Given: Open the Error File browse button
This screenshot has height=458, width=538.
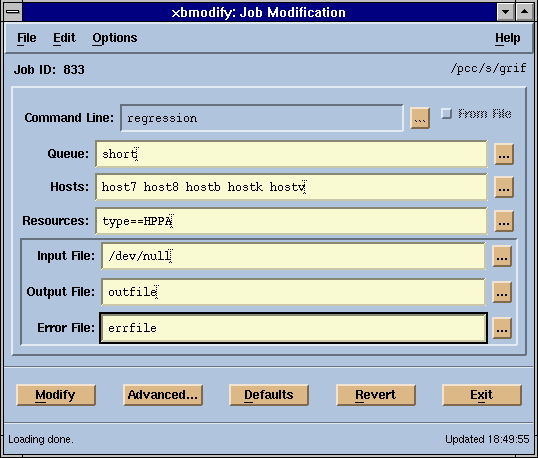Looking at the screenshot, I should tap(502, 328).
